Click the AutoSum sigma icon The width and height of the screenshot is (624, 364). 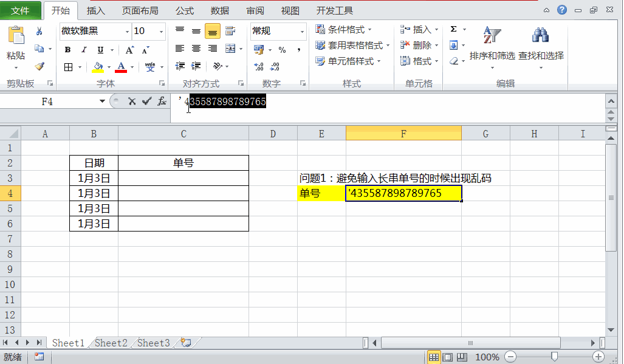click(454, 29)
